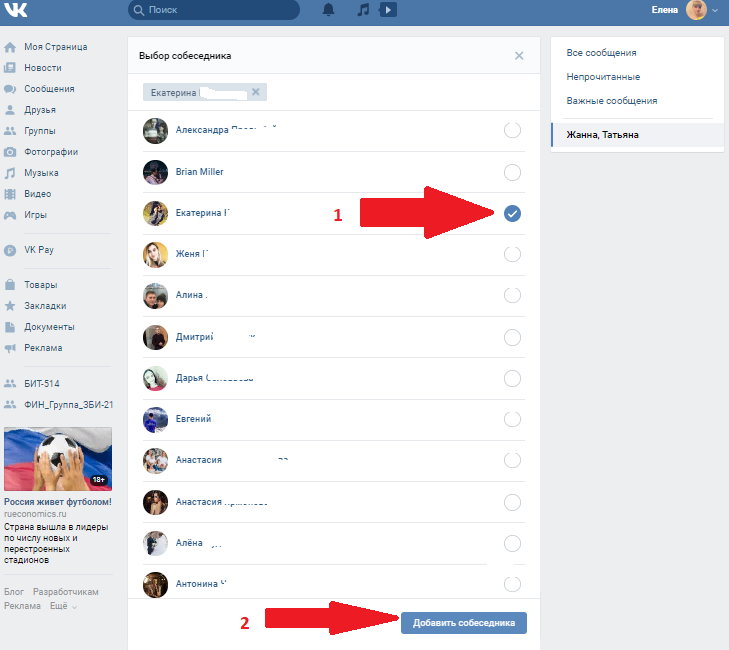Click the football ad thumbnail

coord(58,459)
